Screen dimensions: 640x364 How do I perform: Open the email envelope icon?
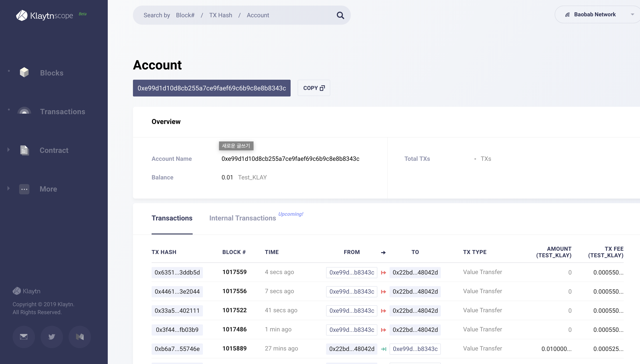[x=24, y=337]
